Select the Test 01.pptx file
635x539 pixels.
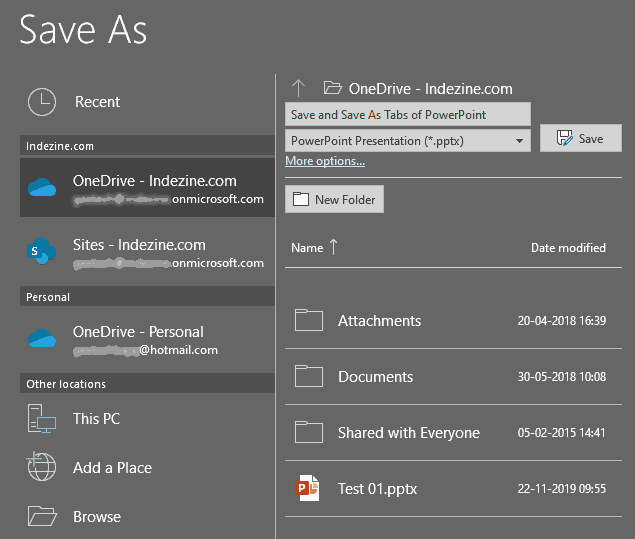(453, 488)
